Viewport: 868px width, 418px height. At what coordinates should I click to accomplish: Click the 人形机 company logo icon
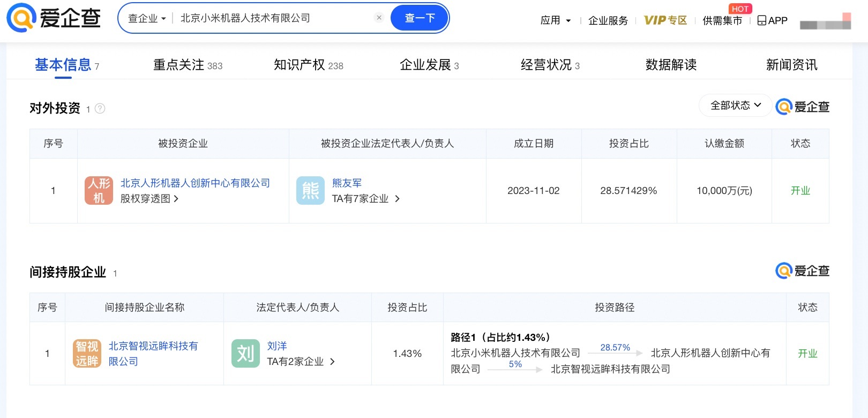tap(99, 191)
